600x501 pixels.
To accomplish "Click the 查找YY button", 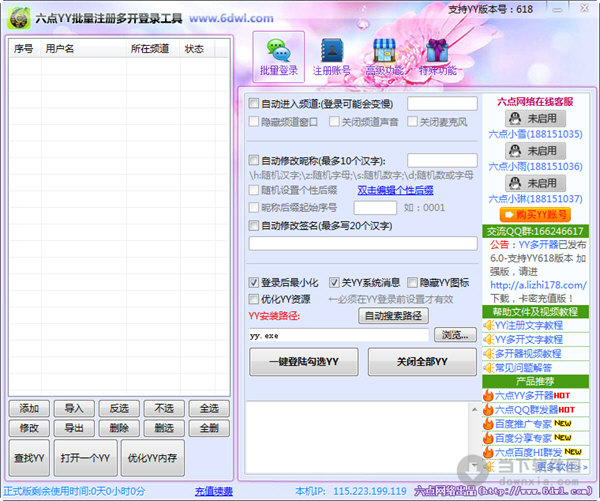I will tap(29, 458).
